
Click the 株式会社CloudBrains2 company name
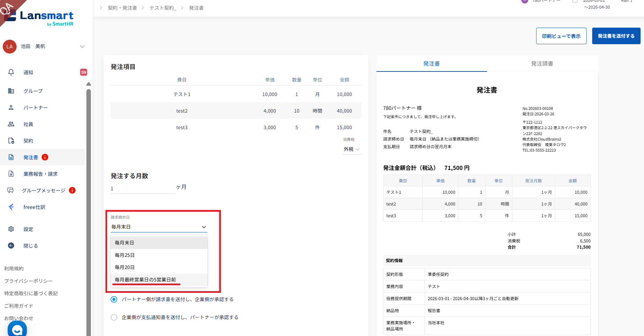click(542, 139)
